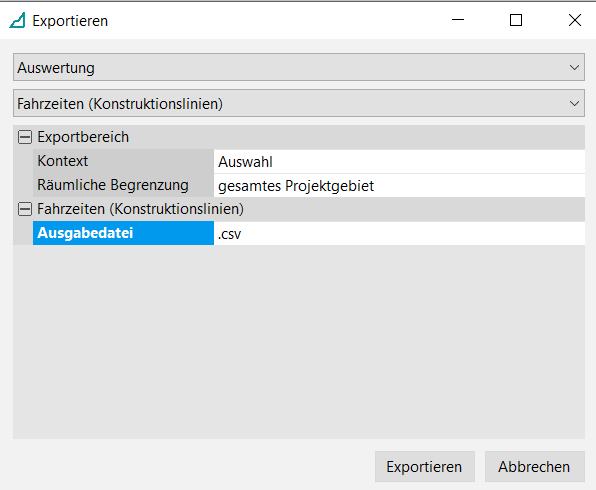Select the Ausgabedatei property label

click(123, 233)
